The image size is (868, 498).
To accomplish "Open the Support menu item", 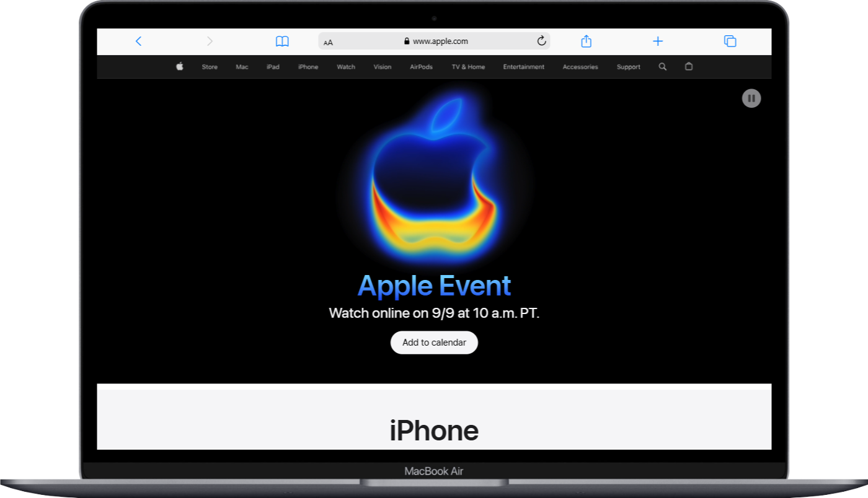I will tap(629, 67).
